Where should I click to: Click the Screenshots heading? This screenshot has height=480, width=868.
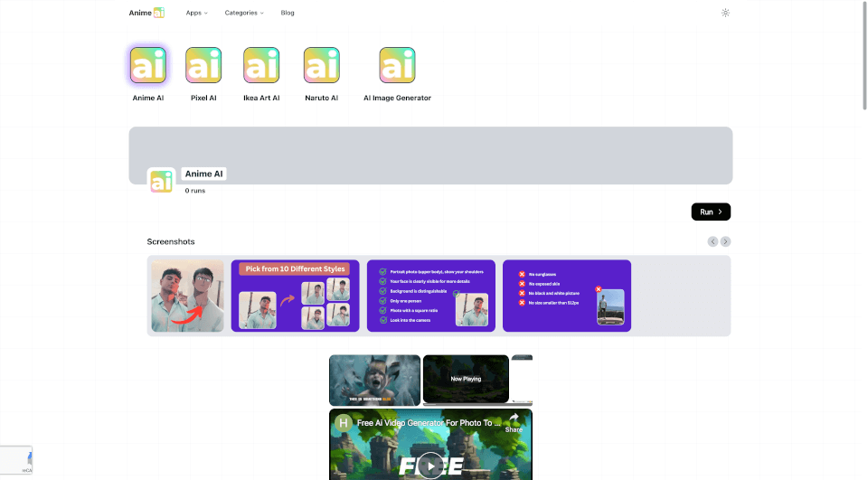point(171,241)
